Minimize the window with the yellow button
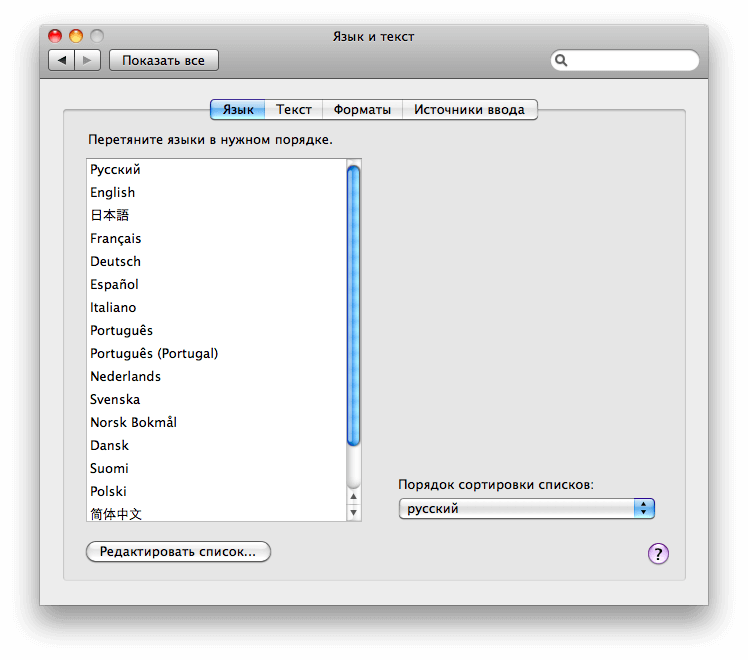This screenshot has width=748, height=660. pyautogui.click(x=76, y=36)
